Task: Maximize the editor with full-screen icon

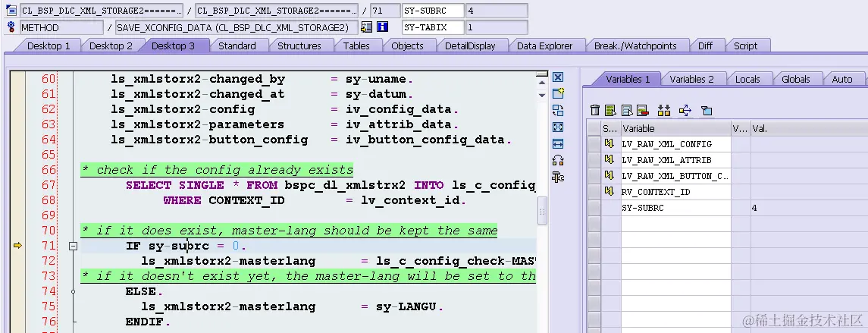Action: [x=558, y=127]
